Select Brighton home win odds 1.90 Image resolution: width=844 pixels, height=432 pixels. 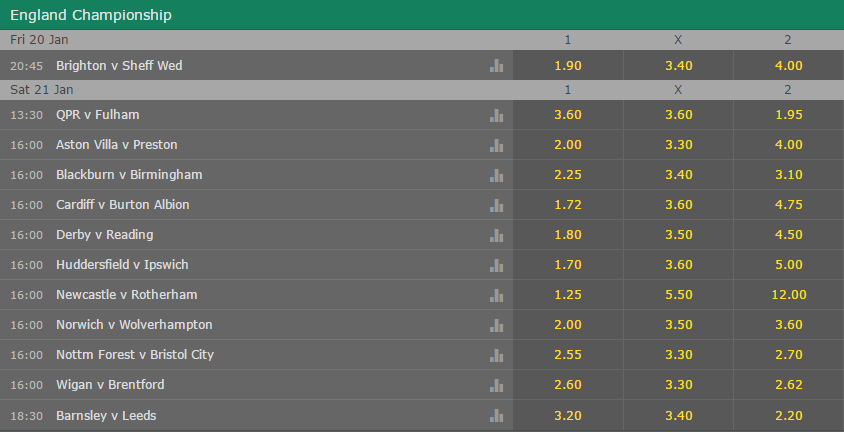coord(568,66)
